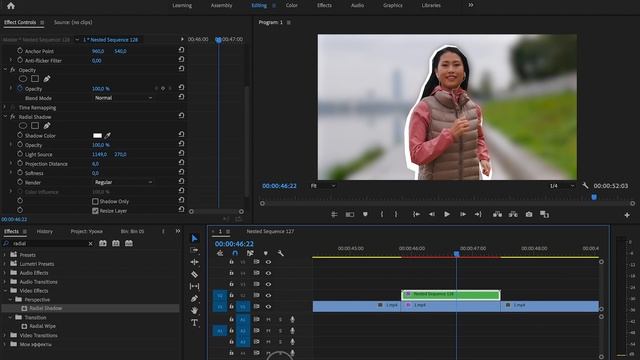
Task: Toggle Opacity fx on/off
Action: click(13, 70)
